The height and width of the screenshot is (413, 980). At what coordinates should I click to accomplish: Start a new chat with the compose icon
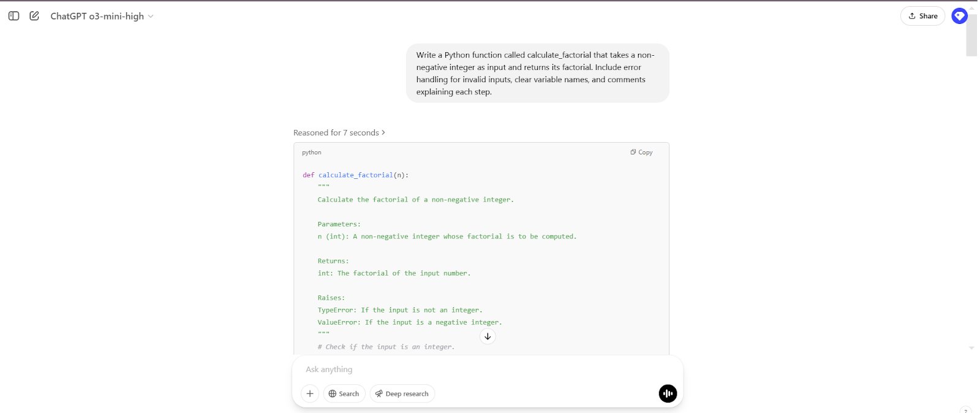pyautogui.click(x=35, y=16)
